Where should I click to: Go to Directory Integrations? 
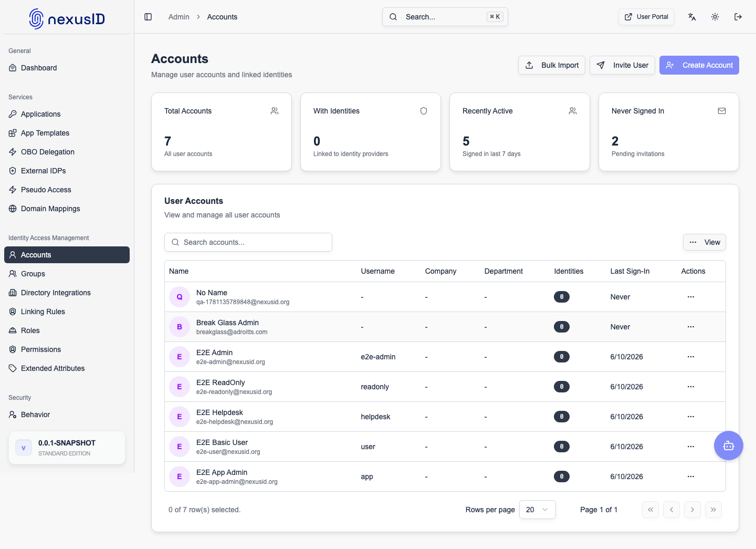coord(67,293)
